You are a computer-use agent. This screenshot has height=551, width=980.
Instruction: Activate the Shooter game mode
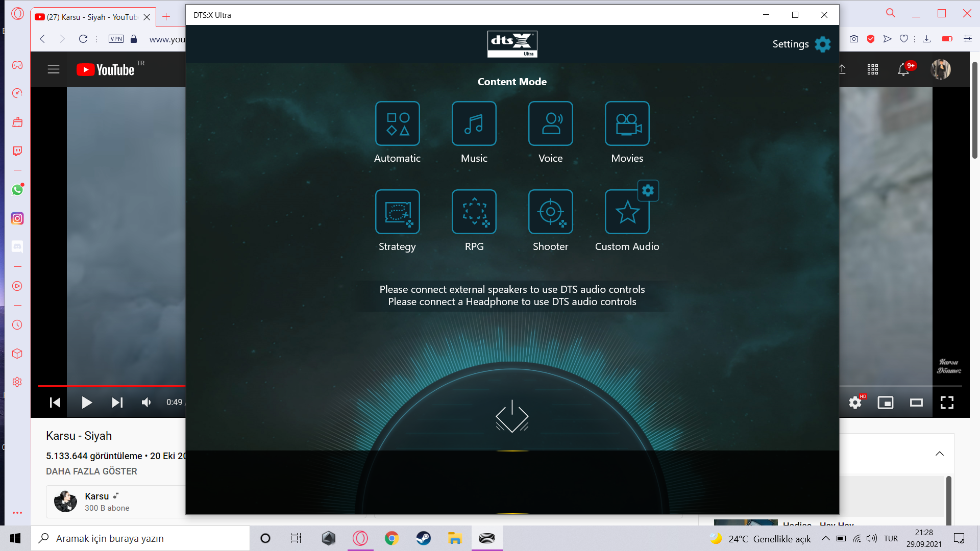pos(550,212)
